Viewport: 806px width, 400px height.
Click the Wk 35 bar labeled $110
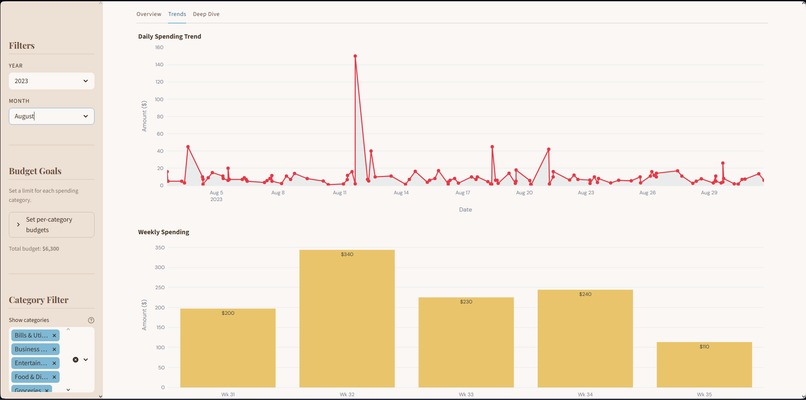click(704, 365)
